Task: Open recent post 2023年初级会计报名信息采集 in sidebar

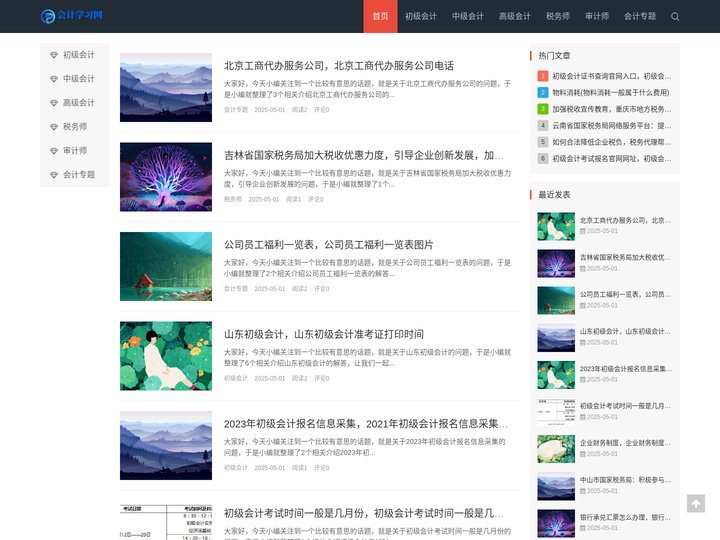Action: tap(625, 369)
